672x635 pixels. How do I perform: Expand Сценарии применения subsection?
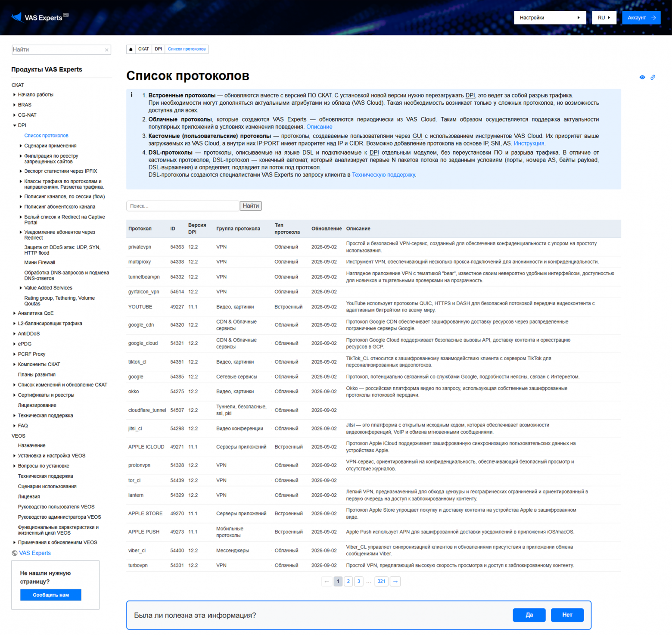[x=21, y=146]
